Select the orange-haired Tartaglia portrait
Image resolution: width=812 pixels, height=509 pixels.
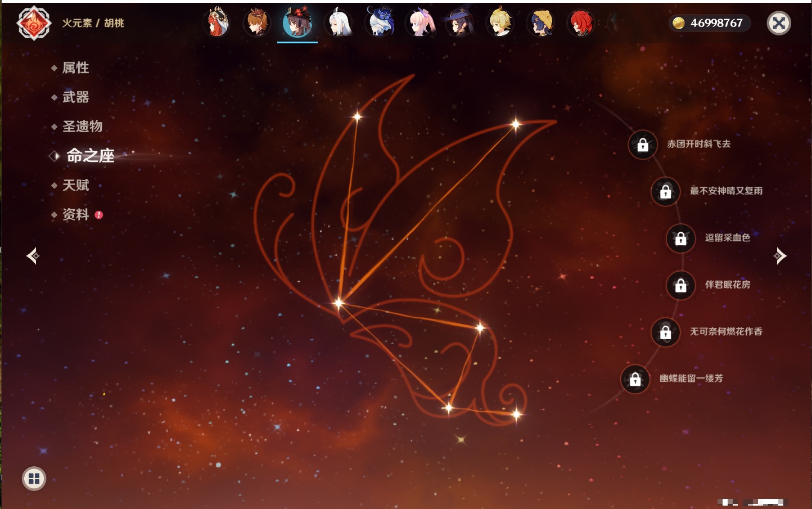257,22
